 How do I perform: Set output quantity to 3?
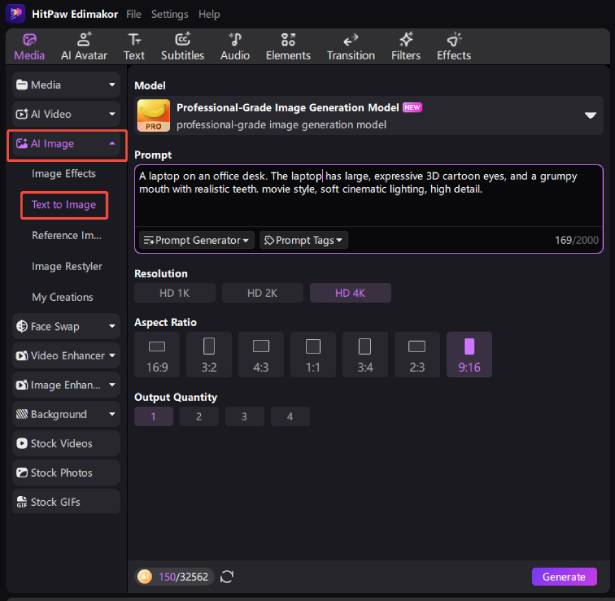(x=244, y=416)
